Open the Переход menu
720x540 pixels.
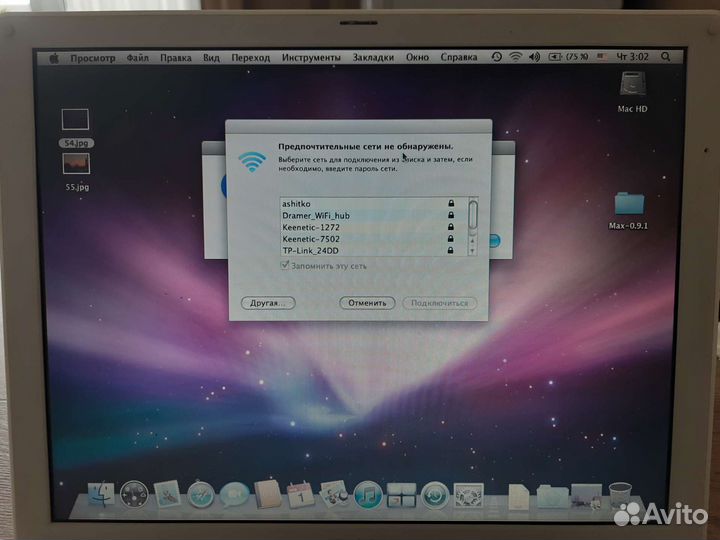[x=251, y=58]
